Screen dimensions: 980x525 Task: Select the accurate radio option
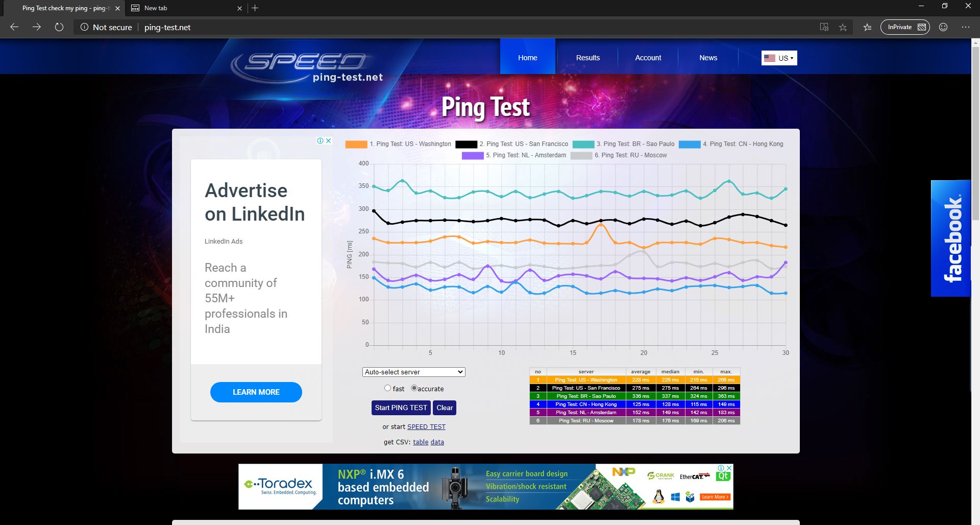[x=414, y=388]
